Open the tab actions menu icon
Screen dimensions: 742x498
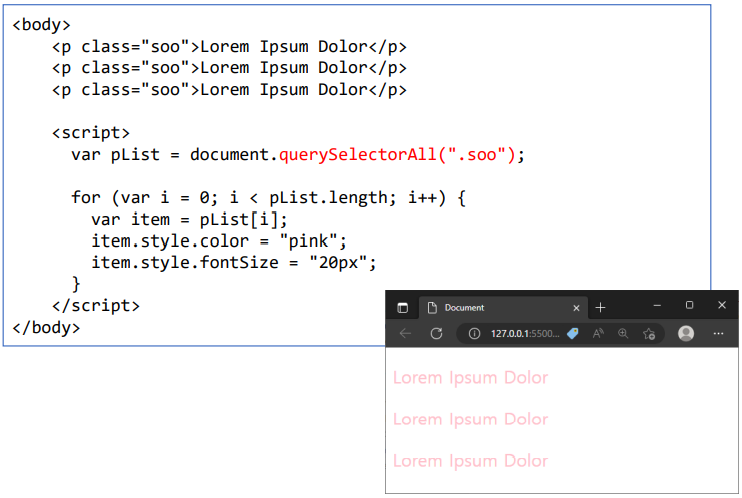pos(403,308)
